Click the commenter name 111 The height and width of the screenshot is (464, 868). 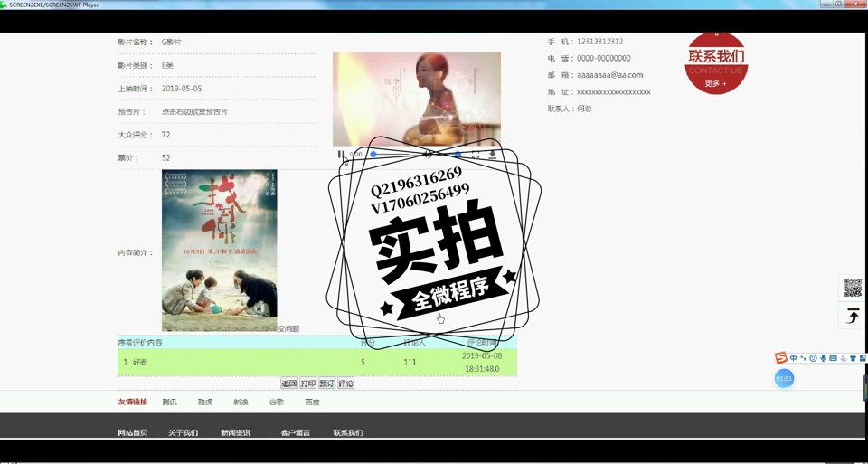pyautogui.click(x=410, y=362)
